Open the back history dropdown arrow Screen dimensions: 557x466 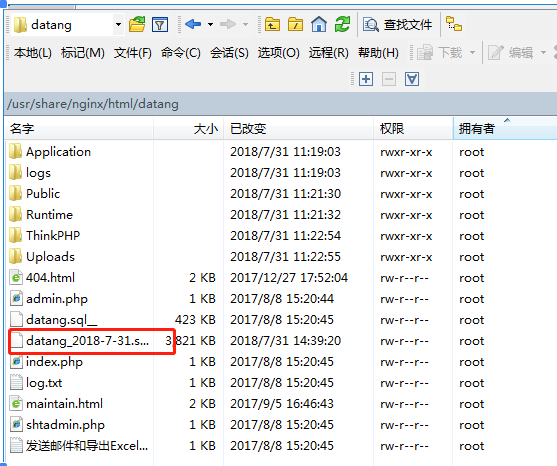coord(210,25)
